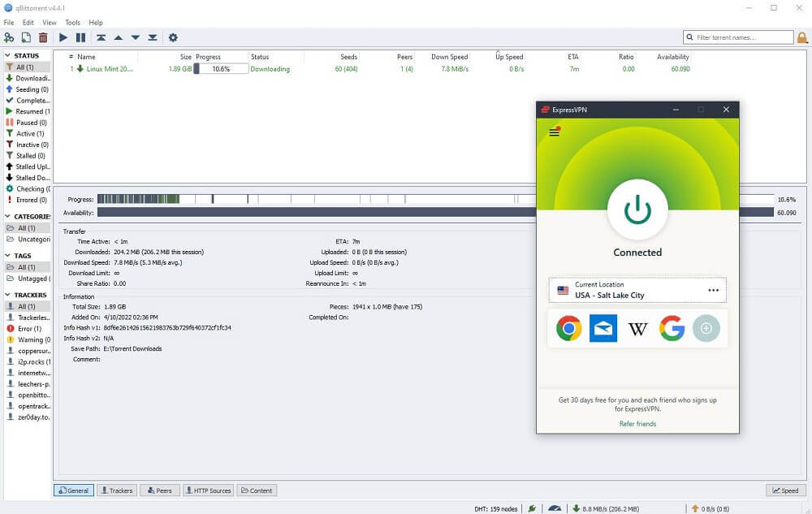Select the Warning tracker filter
The height and width of the screenshot is (514, 812).
point(28,339)
